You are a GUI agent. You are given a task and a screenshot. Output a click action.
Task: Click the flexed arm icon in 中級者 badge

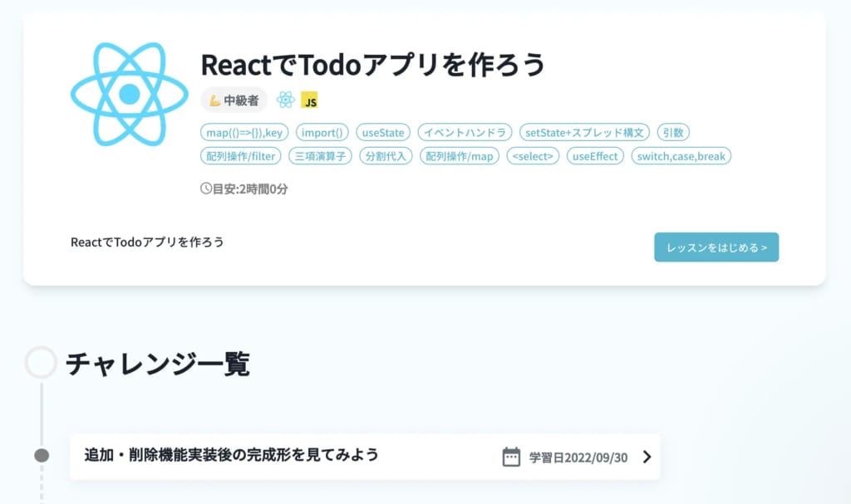coord(215,100)
